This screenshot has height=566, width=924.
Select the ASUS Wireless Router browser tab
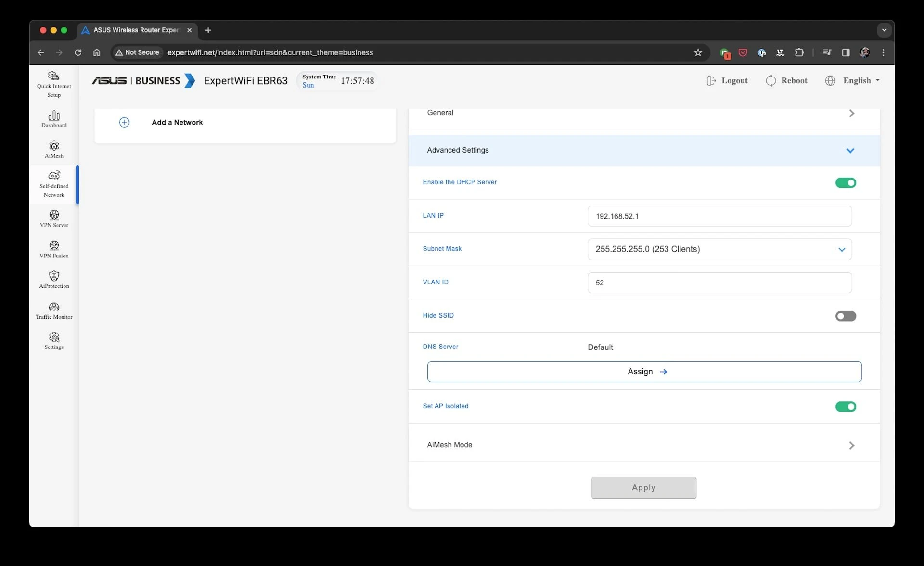[x=138, y=30]
